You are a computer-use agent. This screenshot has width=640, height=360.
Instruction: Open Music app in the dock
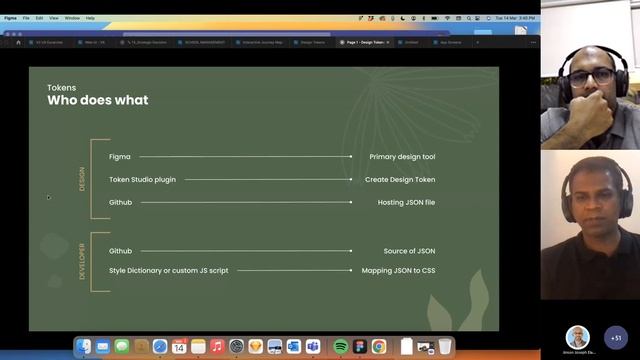(217, 347)
